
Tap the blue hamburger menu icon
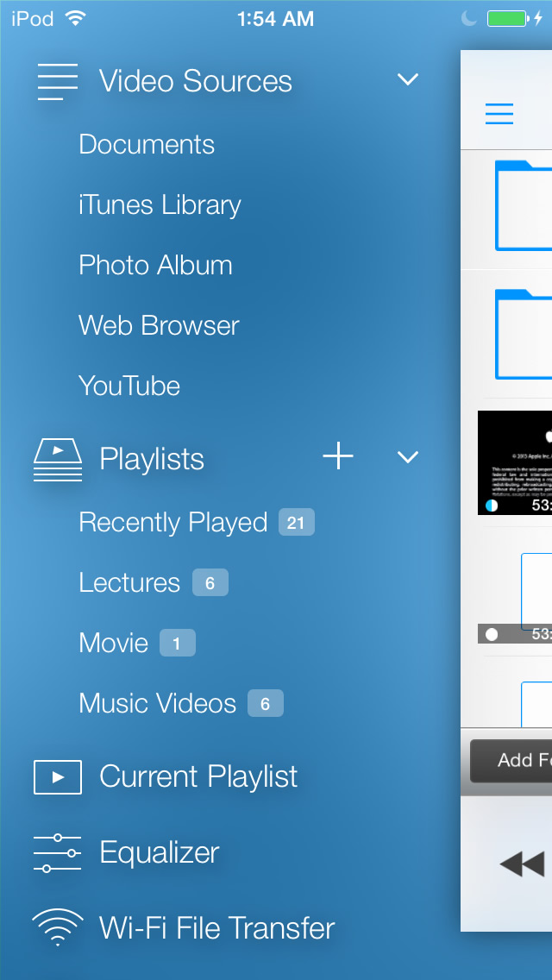tap(499, 114)
